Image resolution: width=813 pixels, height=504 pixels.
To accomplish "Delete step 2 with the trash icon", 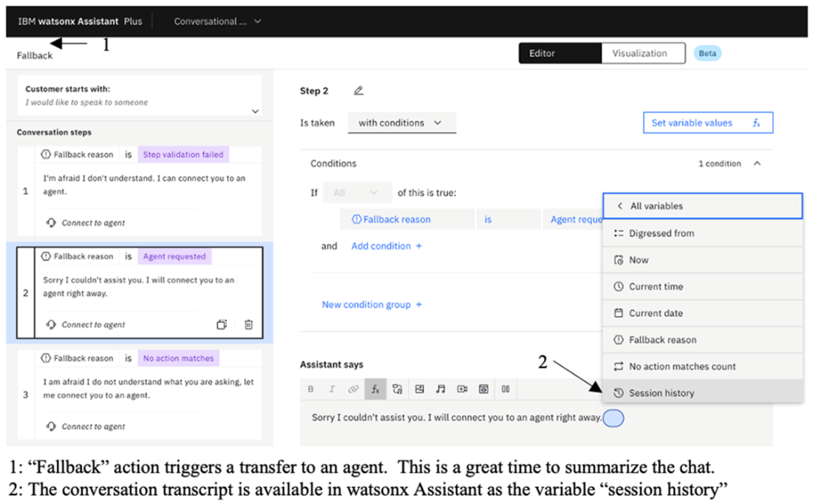I will coord(248,324).
